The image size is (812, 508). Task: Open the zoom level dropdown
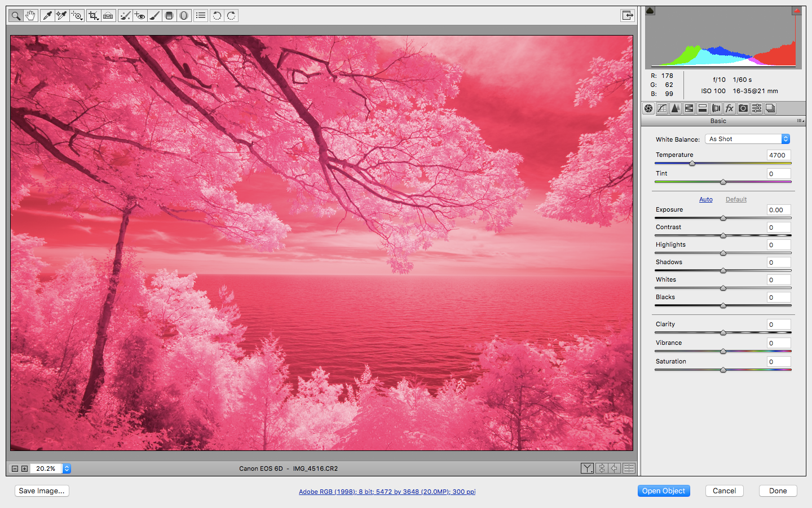(x=67, y=468)
